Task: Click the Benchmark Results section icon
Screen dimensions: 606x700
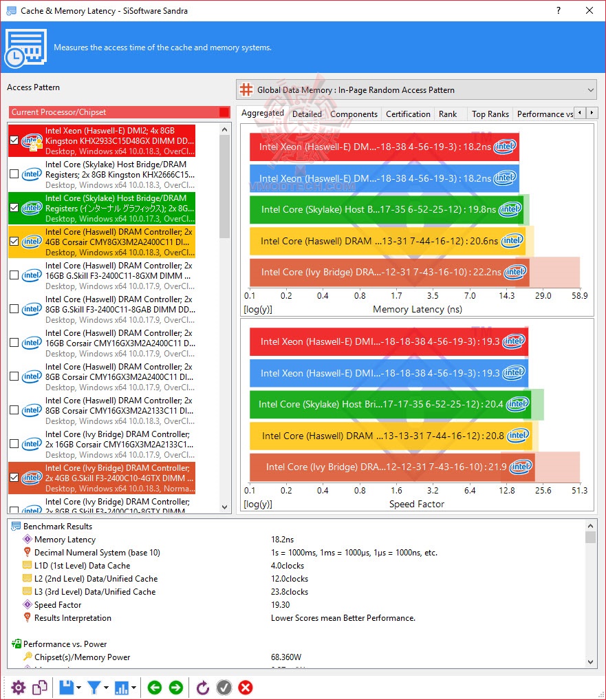Action: [x=16, y=527]
